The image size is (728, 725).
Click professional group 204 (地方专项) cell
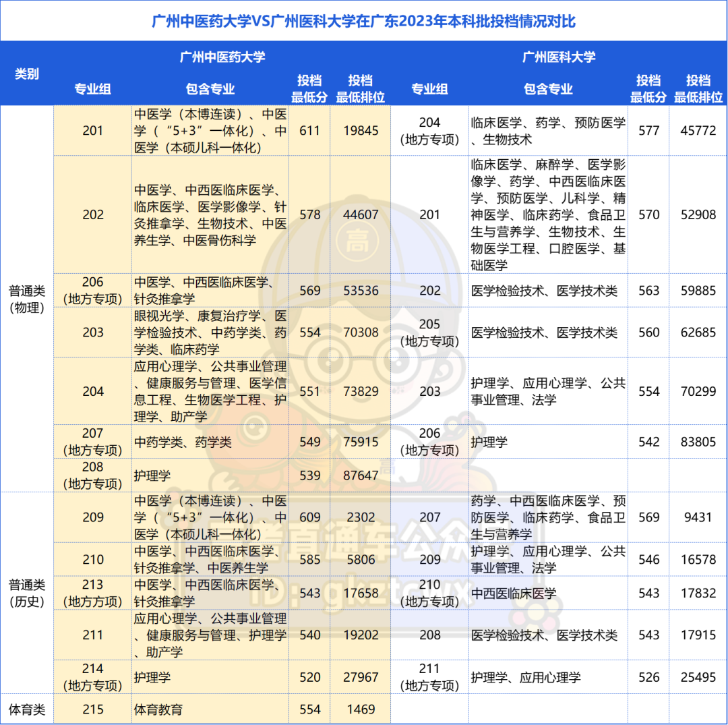429,130
